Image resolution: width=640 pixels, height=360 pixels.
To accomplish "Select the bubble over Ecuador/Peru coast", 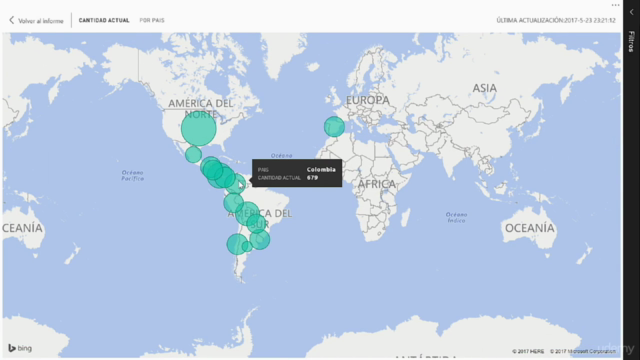I will [x=233, y=202].
